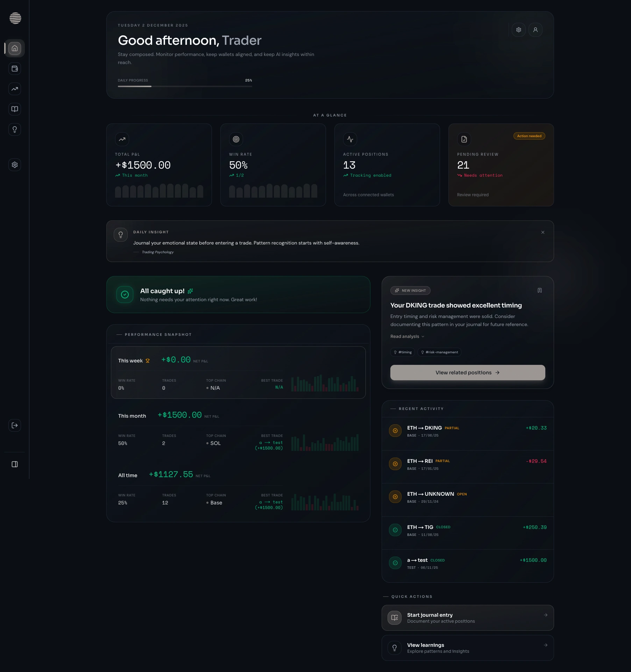Open the Positions trending chart icon in sidebar
The height and width of the screenshot is (672, 631).
(x=14, y=89)
